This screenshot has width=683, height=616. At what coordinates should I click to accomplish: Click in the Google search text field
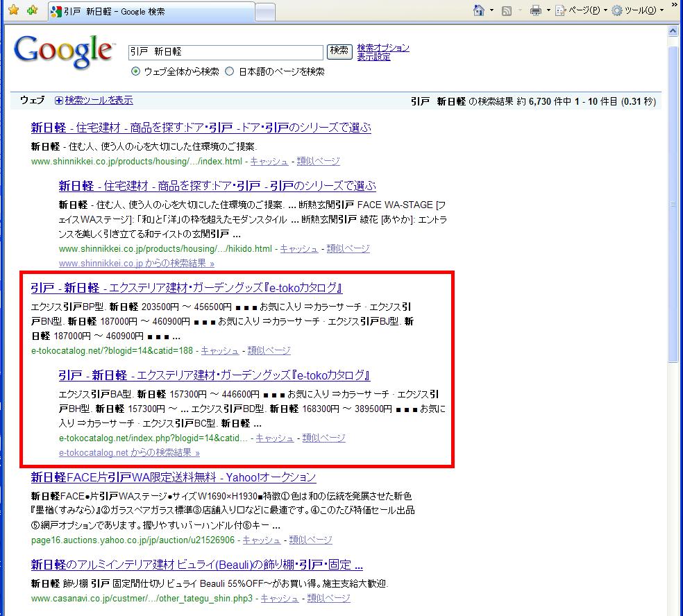tap(226, 52)
